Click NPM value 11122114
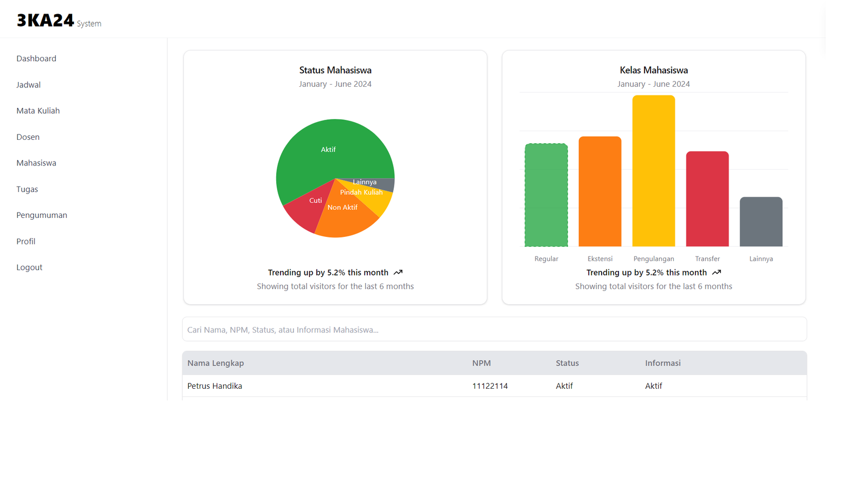Screen dimensions: 868x488 490,386
